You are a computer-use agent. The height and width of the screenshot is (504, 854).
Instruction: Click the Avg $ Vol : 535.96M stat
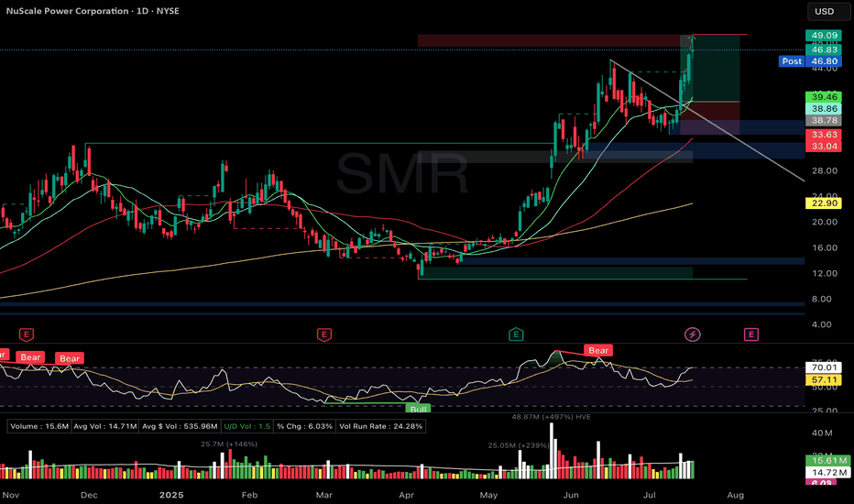coord(180,426)
